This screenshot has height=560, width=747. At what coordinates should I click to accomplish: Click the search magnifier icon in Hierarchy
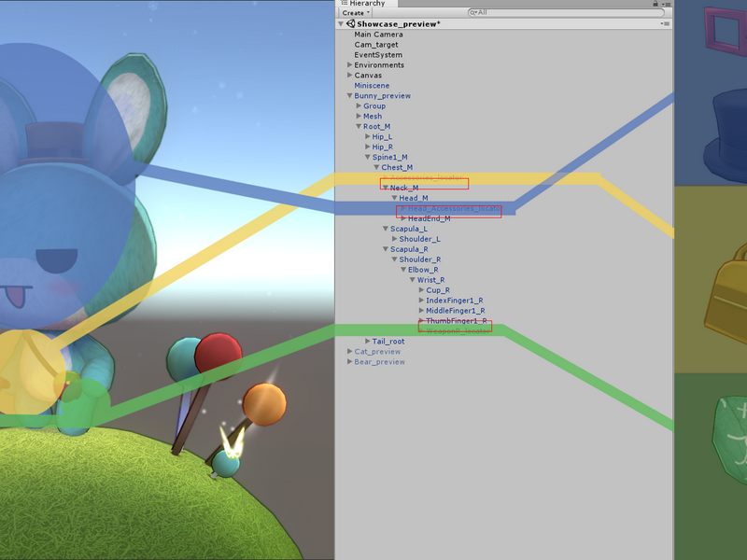tap(473, 12)
